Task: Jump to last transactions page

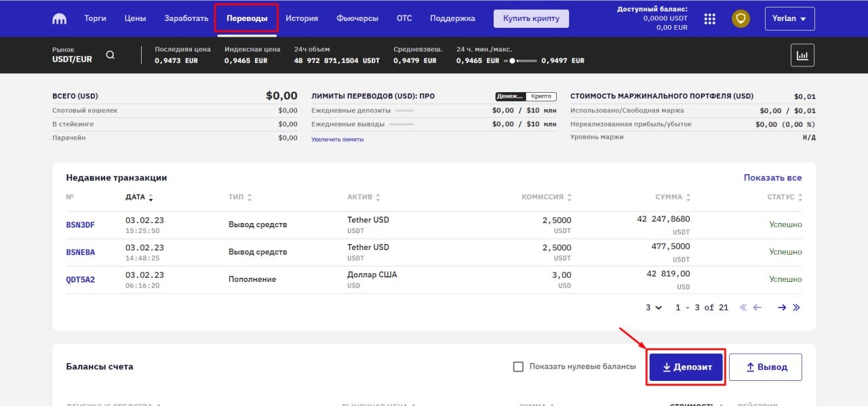Action: tap(797, 308)
